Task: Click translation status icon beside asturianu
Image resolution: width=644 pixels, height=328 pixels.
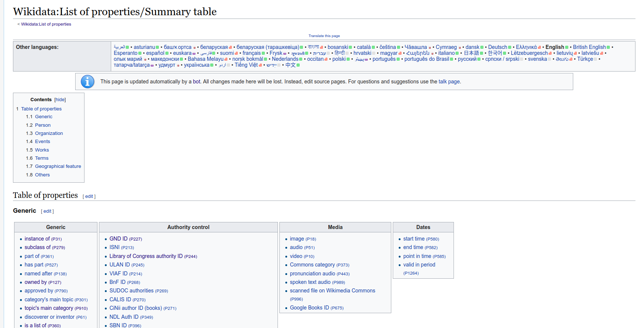Action: click(x=157, y=47)
